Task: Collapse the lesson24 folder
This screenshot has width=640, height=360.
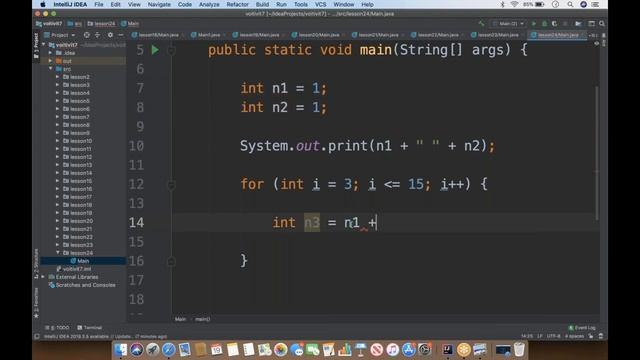Action: coord(58,253)
